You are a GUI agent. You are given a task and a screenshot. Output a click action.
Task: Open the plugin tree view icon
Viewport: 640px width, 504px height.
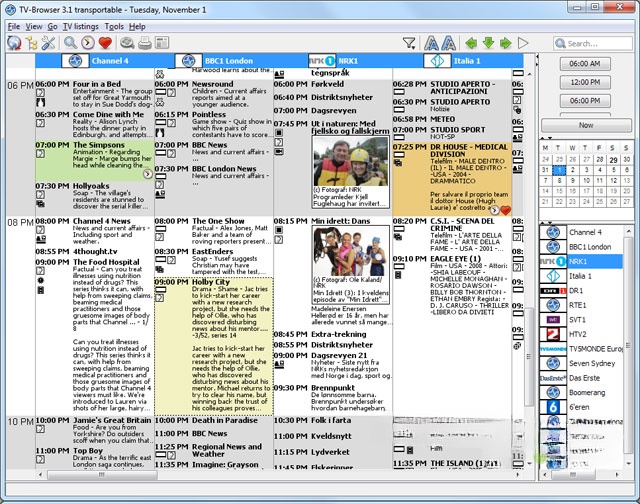pos(31,43)
